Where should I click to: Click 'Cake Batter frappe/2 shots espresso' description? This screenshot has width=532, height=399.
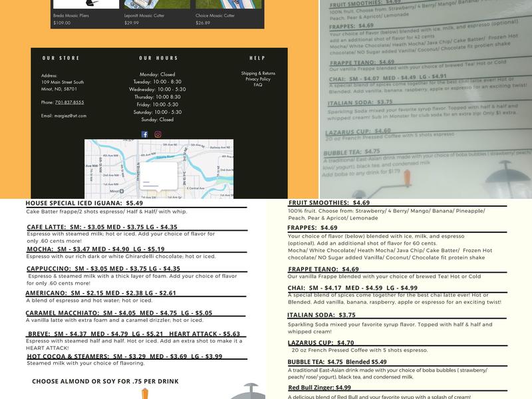pyautogui.click(x=106, y=211)
